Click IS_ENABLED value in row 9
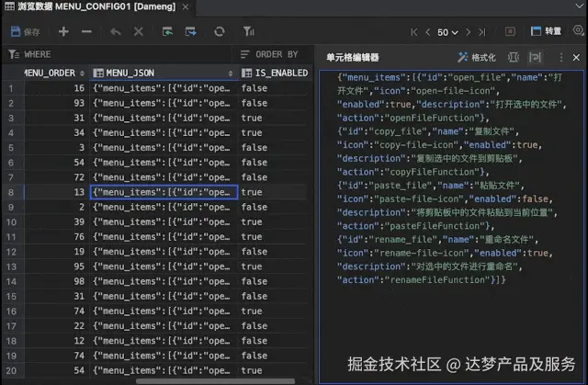The width and height of the screenshot is (588, 385). coord(254,207)
